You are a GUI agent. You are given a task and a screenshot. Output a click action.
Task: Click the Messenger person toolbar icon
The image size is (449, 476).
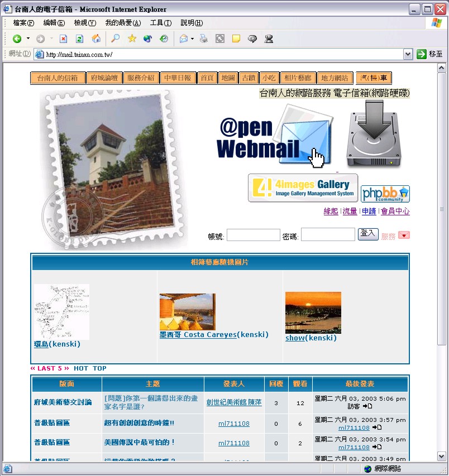(x=269, y=39)
